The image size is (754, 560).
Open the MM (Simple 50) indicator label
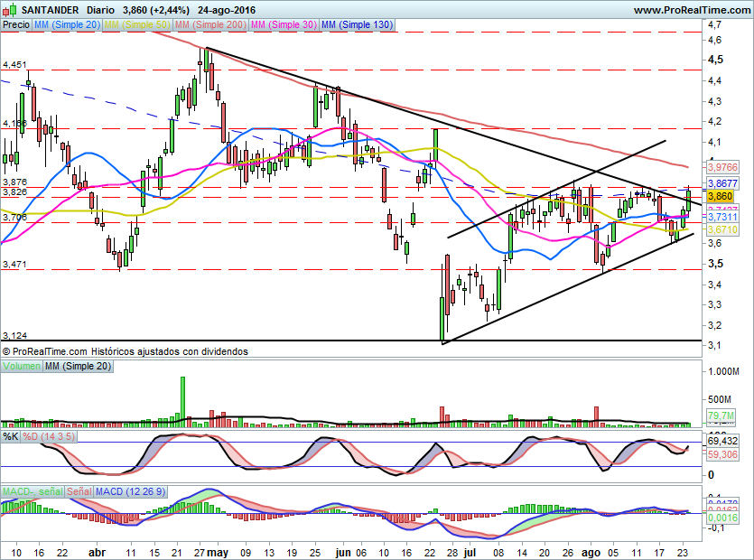click(137, 24)
